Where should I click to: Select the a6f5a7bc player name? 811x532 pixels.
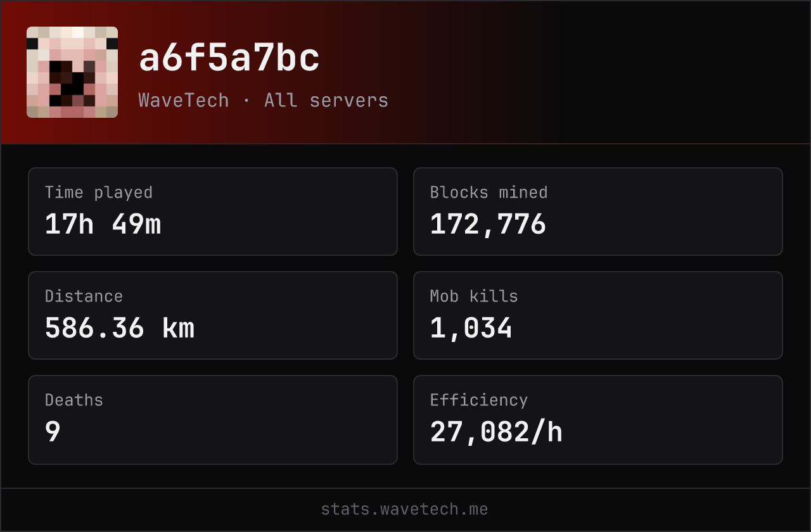coord(229,59)
